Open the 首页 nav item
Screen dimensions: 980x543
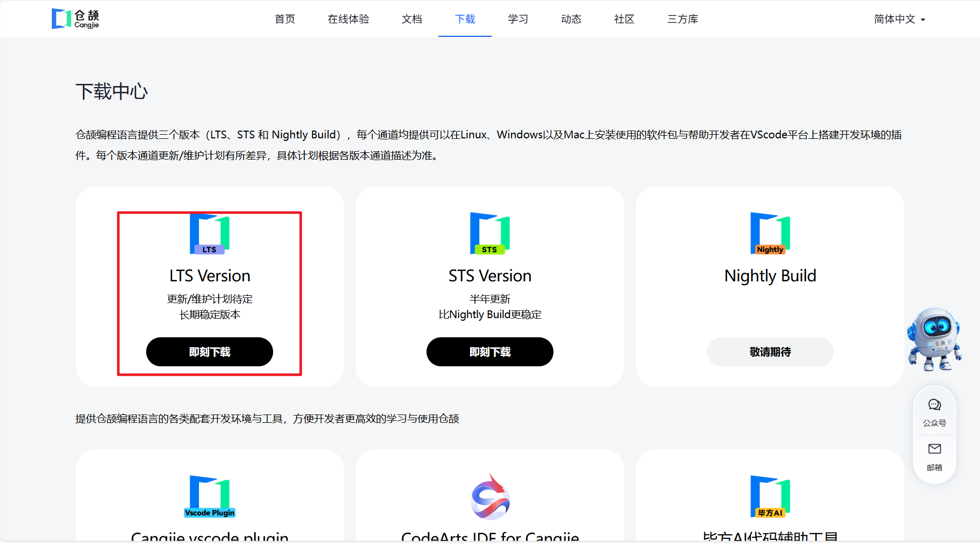point(285,19)
